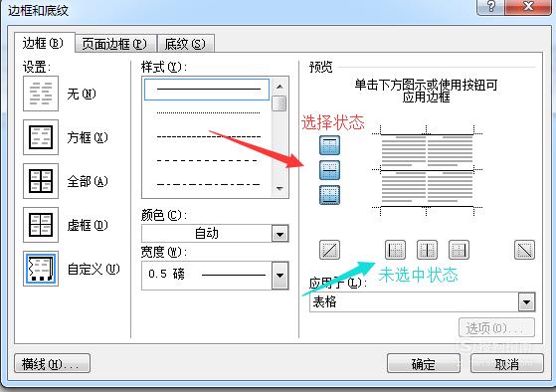Switch to the 页面边框(P) tab

pyautogui.click(x=115, y=44)
